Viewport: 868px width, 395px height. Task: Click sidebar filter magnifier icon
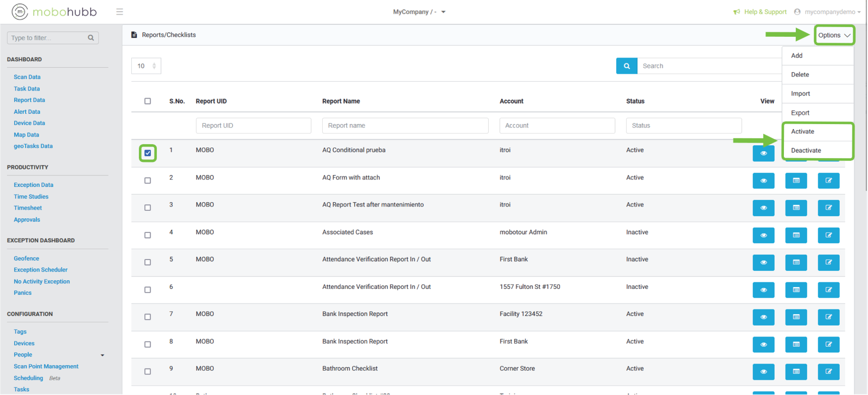[91, 38]
